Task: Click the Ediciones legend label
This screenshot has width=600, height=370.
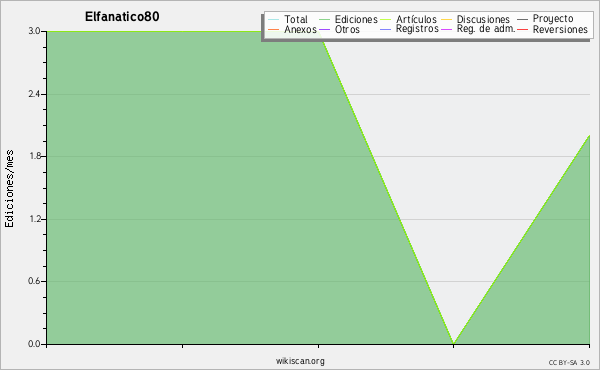Action: click(x=356, y=19)
